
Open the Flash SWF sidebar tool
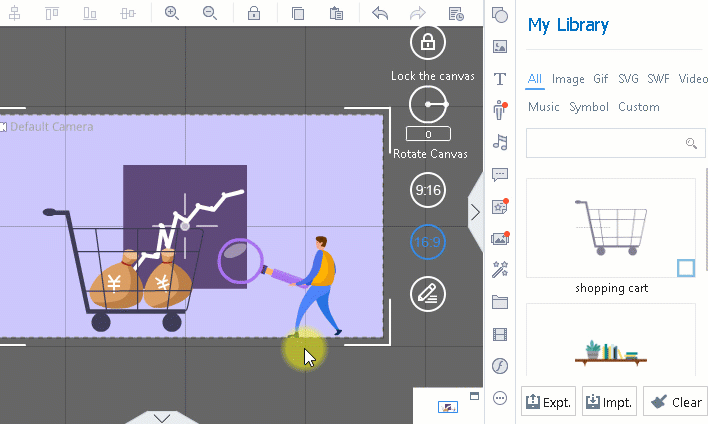click(500, 366)
